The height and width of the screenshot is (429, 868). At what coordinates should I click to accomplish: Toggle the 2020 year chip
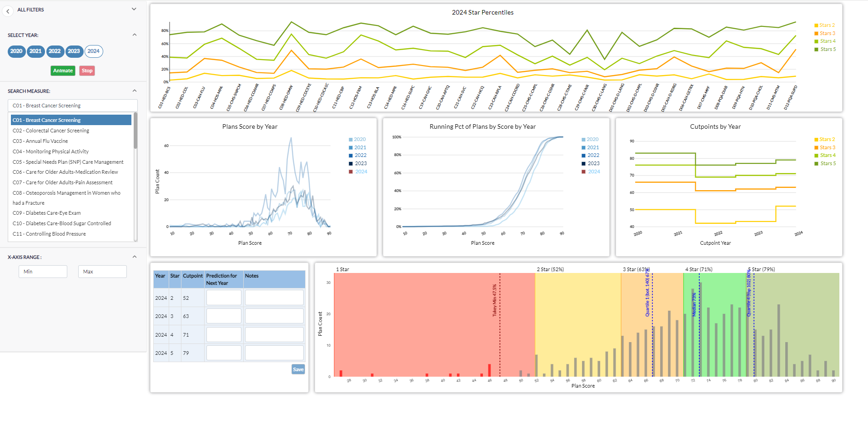16,51
